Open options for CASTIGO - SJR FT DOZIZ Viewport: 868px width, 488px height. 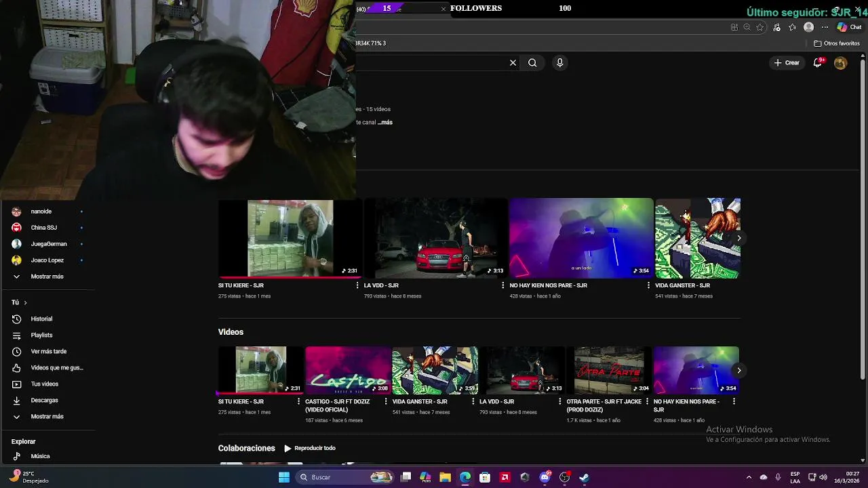tap(386, 401)
